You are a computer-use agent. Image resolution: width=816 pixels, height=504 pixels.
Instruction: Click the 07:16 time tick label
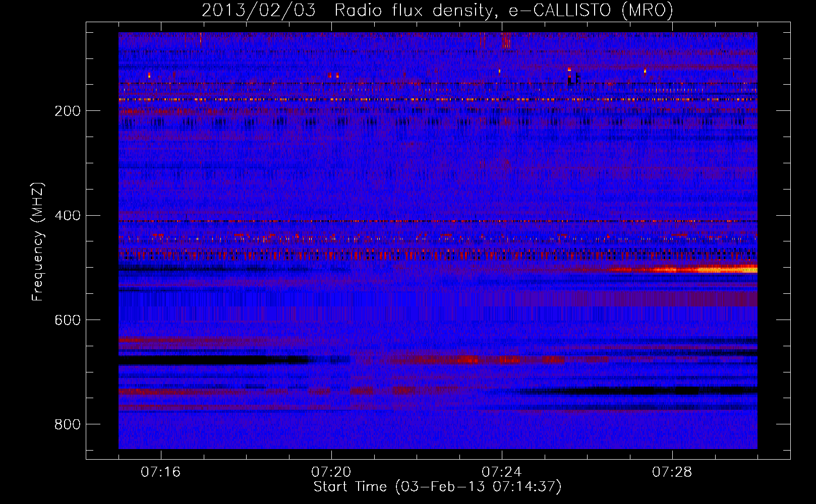161,472
